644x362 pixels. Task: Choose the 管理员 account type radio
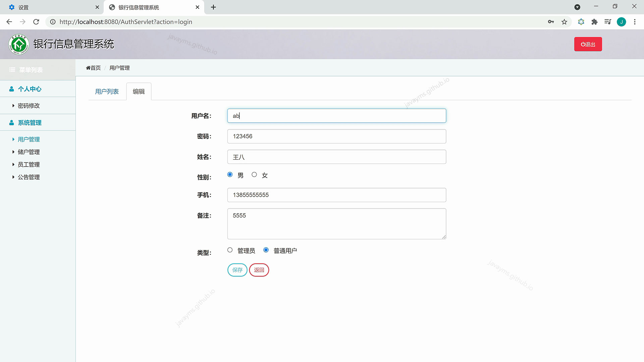[230, 250]
